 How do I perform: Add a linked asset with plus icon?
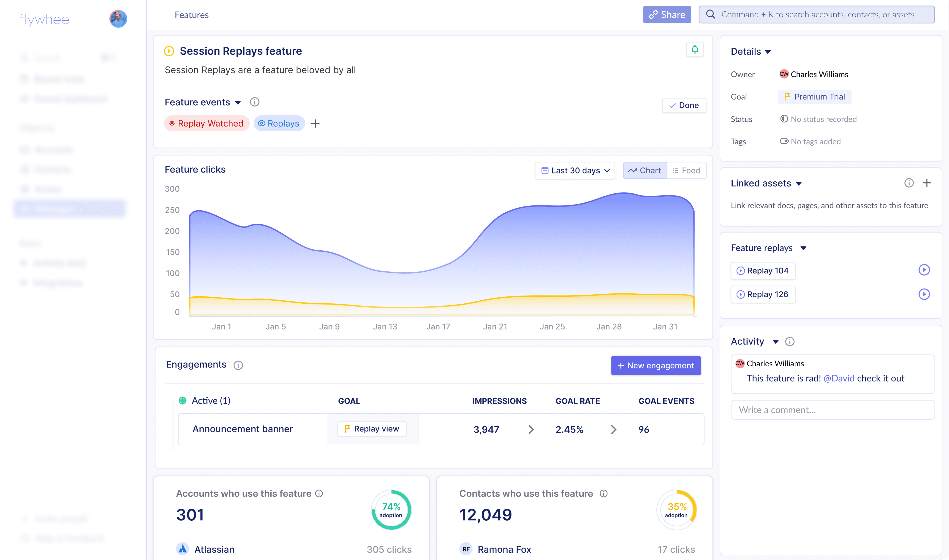pyautogui.click(x=927, y=183)
